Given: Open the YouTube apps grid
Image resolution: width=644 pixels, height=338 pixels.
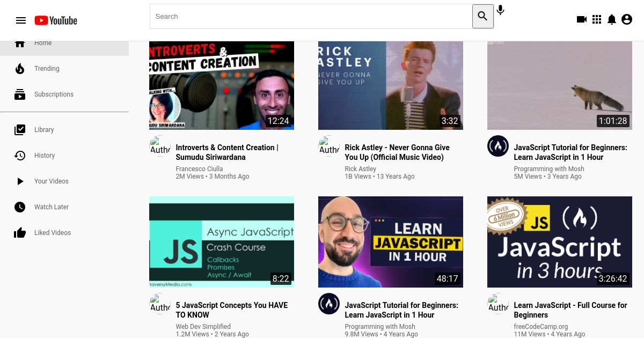Looking at the screenshot, I should (x=597, y=20).
